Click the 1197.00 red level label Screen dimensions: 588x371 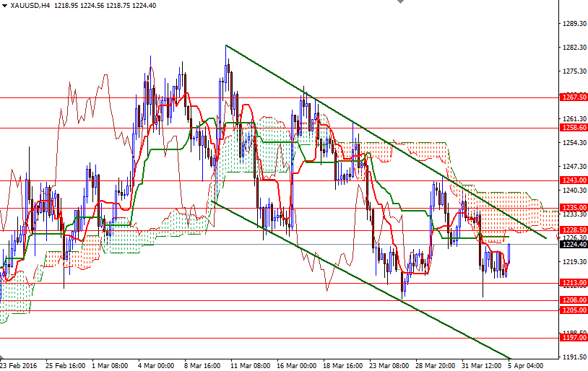point(573,338)
